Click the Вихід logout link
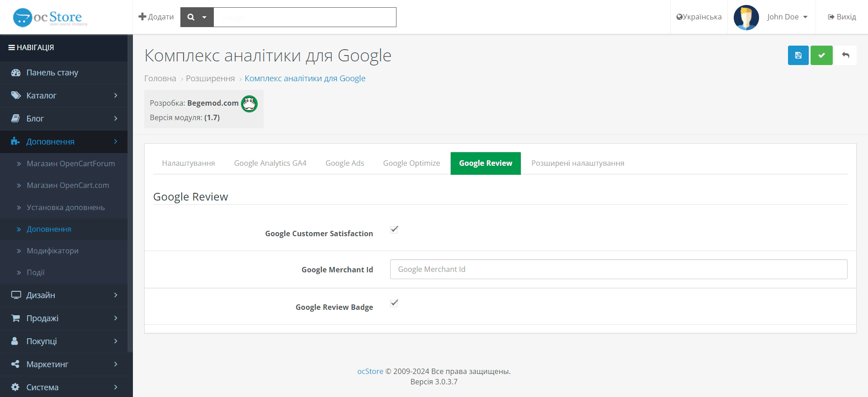The image size is (868, 397). pyautogui.click(x=842, y=17)
